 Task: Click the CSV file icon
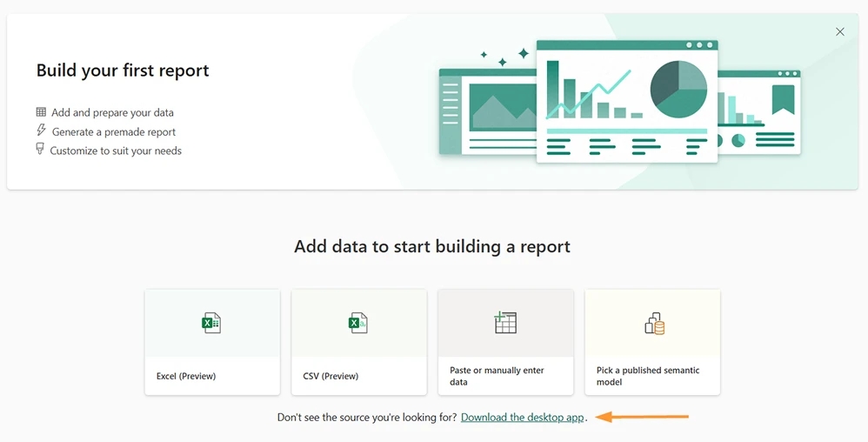tap(358, 323)
